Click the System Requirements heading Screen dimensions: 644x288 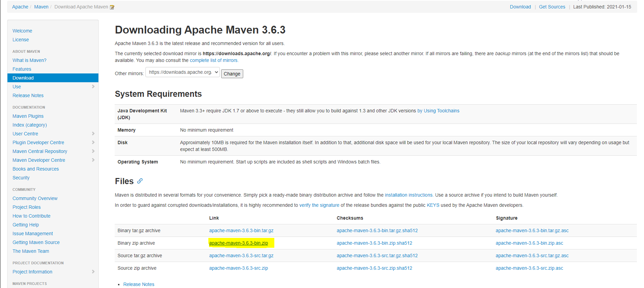pyautogui.click(x=158, y=94)
